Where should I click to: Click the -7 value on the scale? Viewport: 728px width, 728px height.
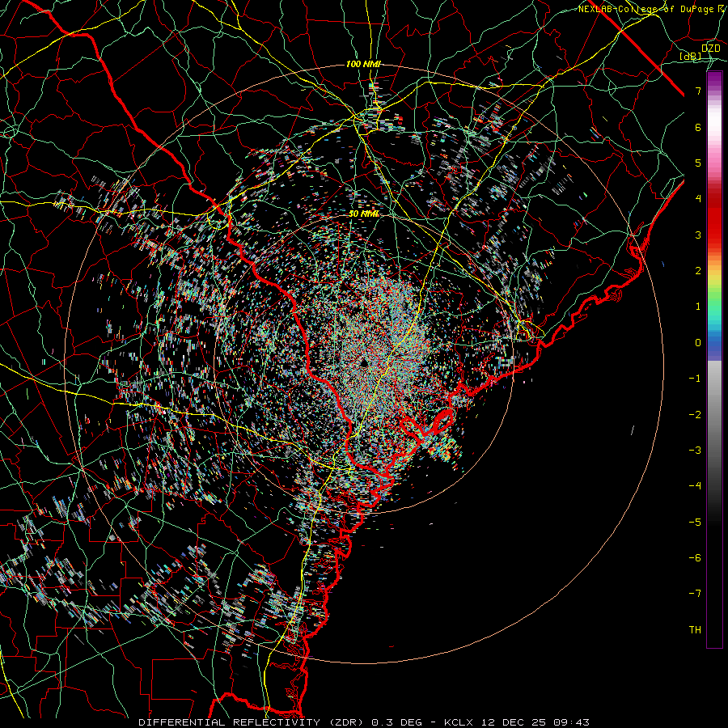pos(695,594)
